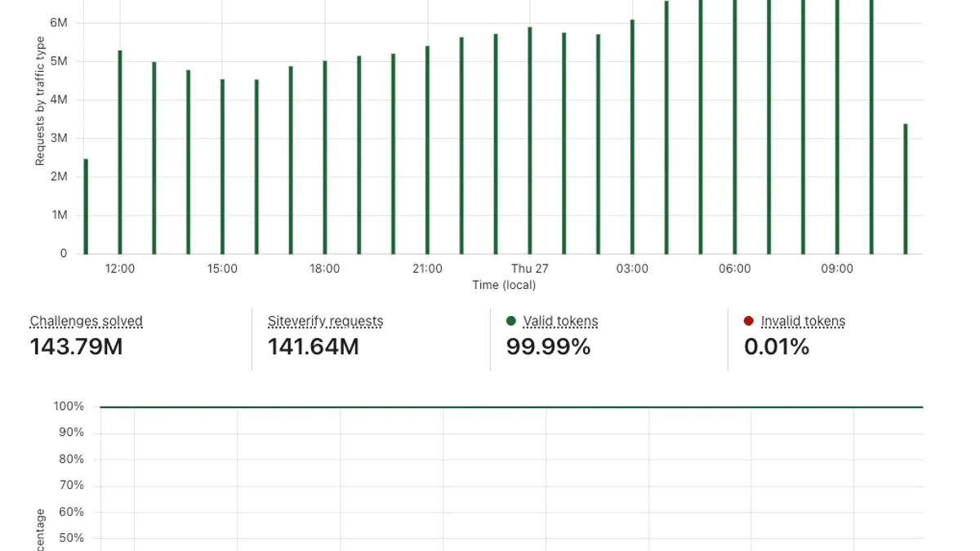Select the requests bar above 06:00
This screenshot has height=551, width=980.
(x=735, y=127)
